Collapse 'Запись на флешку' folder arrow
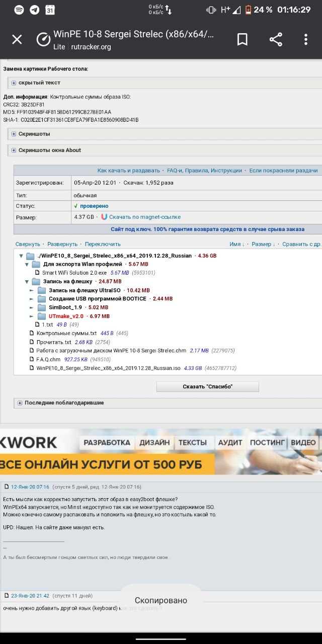 27,282
